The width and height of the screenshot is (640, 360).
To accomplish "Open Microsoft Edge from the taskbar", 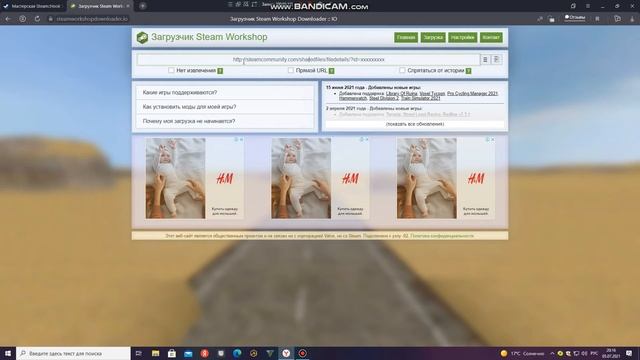I will (237, 353).
